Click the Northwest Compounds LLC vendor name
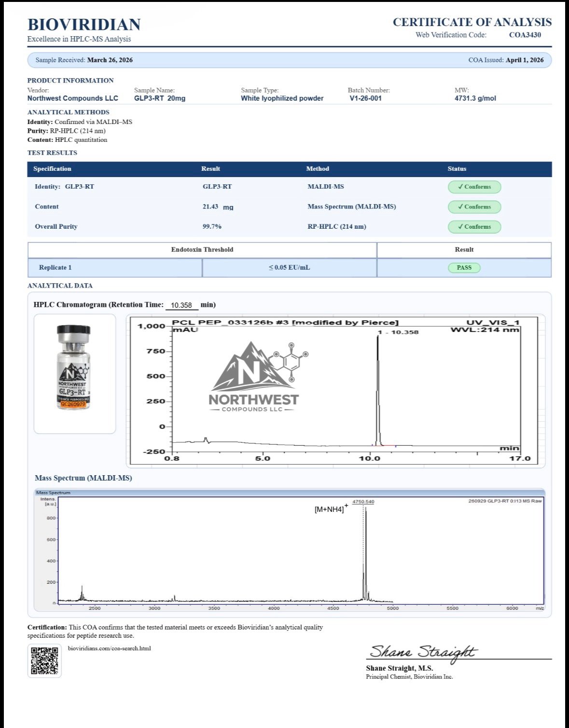Viewport: 569px width, 728px height. point(72,98)
